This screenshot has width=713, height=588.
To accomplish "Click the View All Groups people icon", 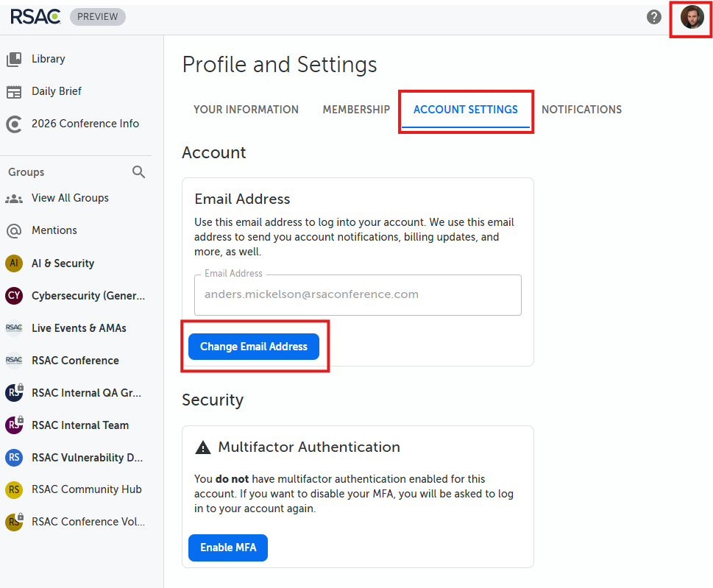I will tap(14, 199).
